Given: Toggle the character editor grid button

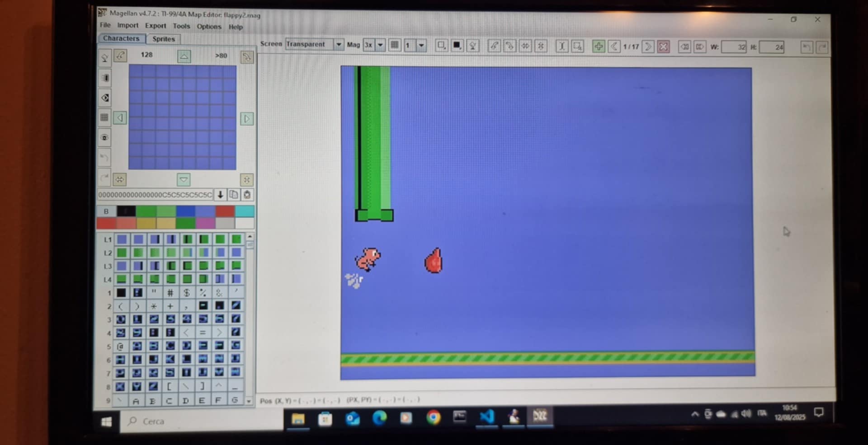Looking at the screenshot, I should 104,117.
